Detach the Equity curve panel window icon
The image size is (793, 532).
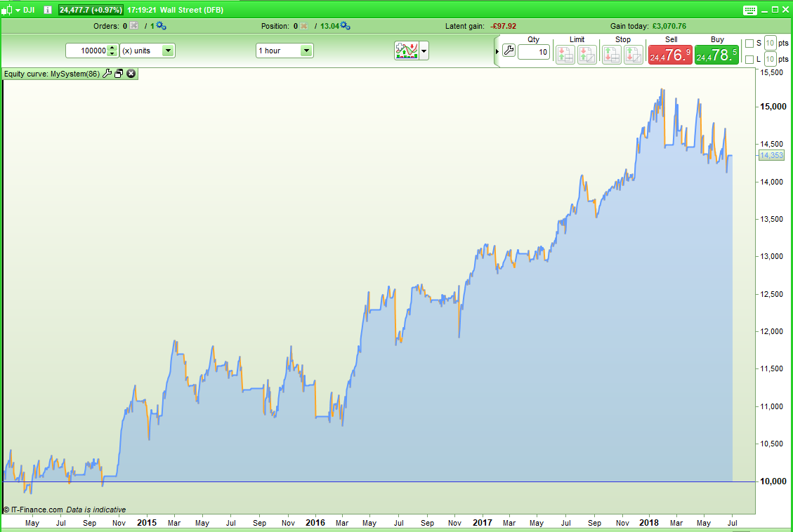(119, 74)
